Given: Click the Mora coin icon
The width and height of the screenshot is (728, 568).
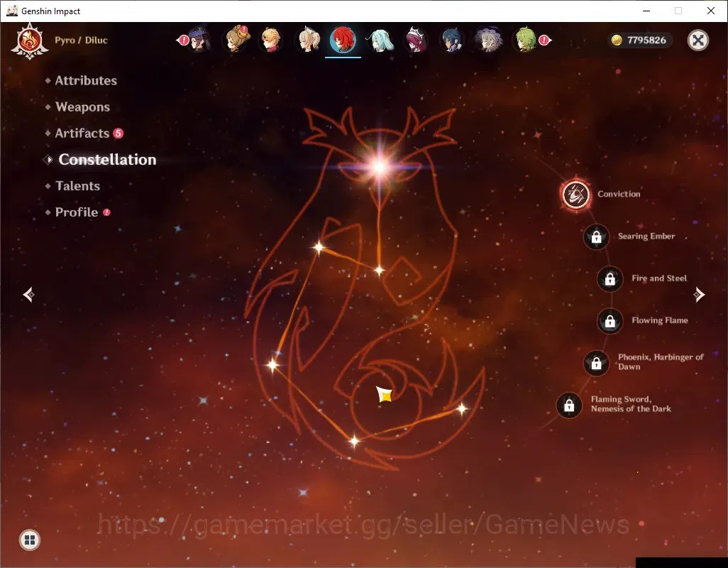Looking at the screenshot, I should click(617, 40).
